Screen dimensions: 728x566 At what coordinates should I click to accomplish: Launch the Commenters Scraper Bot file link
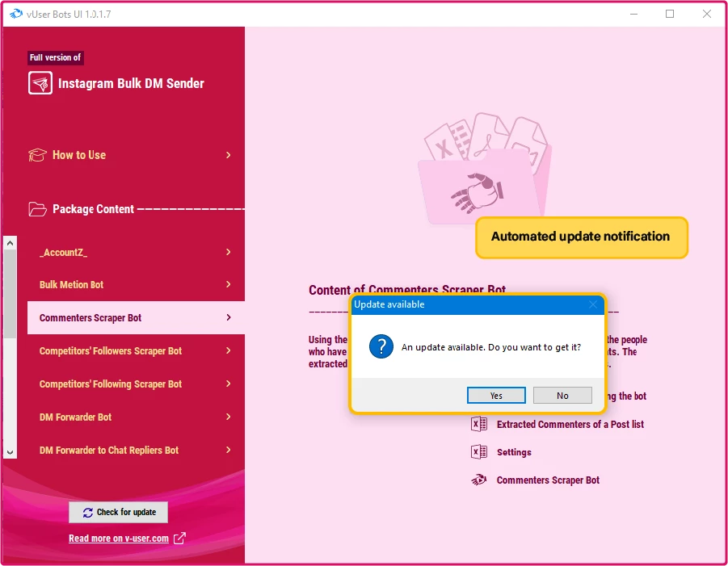[x=548, y=480]
